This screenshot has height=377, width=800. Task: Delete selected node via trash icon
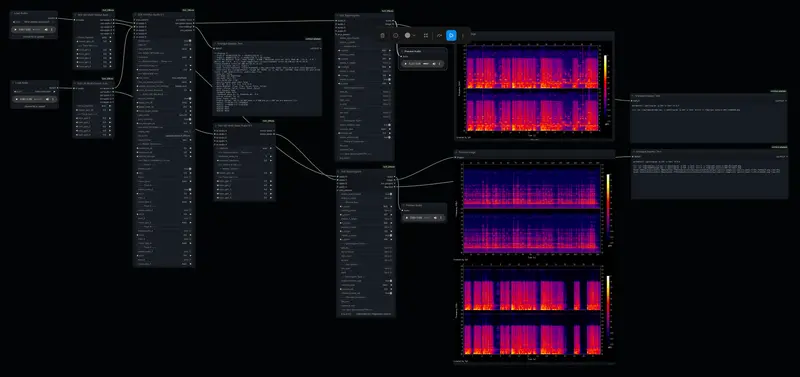coord(383,36)
